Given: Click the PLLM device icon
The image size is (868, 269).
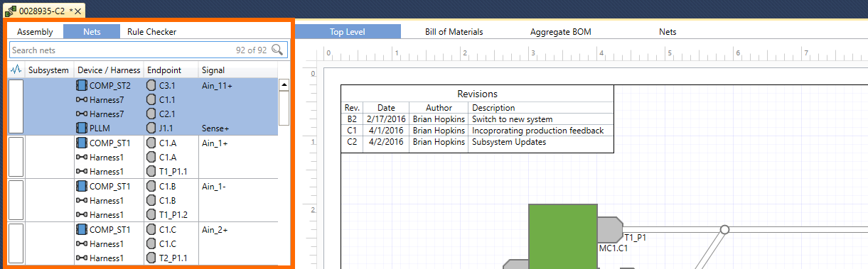Looking at the screenshot, I should pos(82,128).
